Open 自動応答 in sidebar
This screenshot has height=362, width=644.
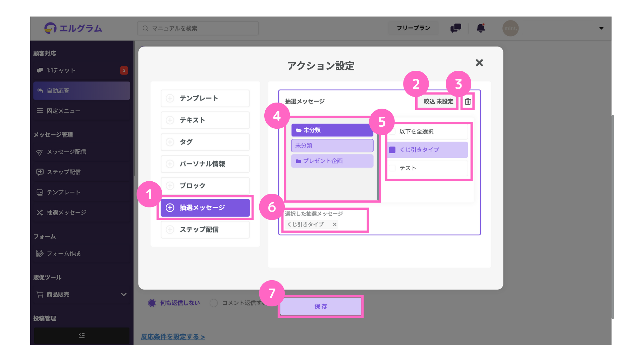[x=82, y=90]
